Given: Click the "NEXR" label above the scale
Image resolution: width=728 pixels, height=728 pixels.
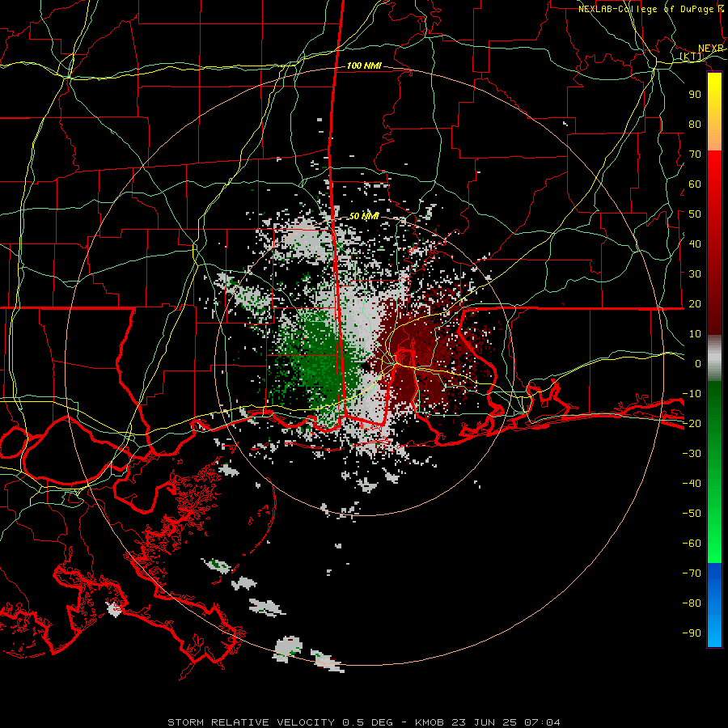Looking at the screenshot, I should [711, 49].
